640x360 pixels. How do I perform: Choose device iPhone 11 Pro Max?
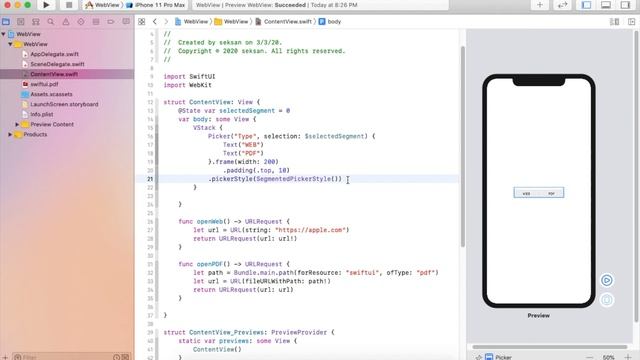(x=155, y=5)
